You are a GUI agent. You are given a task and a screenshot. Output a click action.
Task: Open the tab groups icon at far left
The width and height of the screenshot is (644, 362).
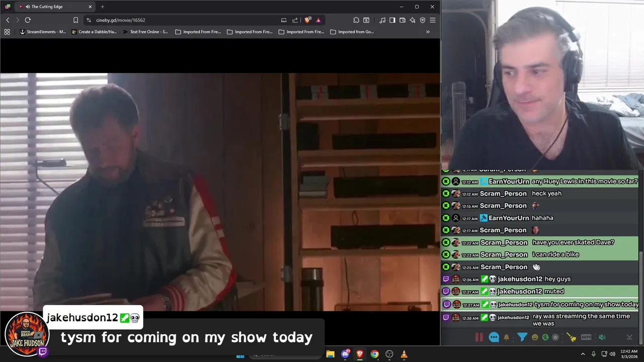[8, 7]
